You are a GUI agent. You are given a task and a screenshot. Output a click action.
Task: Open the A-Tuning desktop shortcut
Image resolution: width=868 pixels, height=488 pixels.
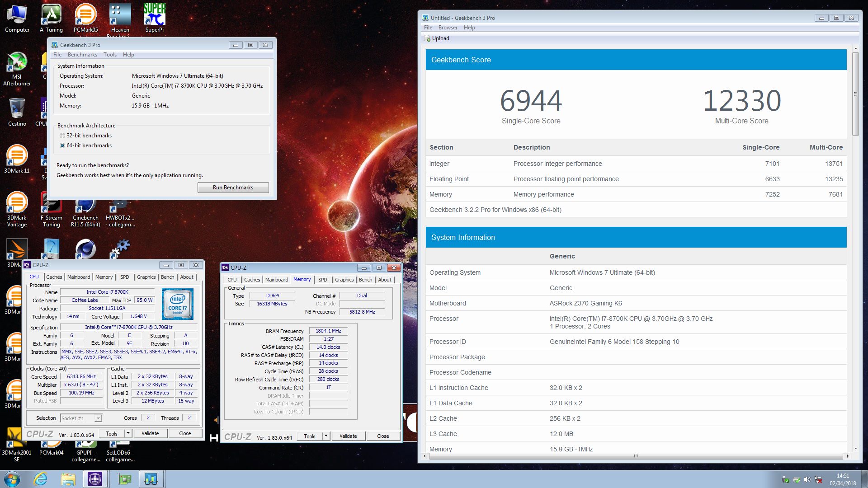tap(51, 18)
